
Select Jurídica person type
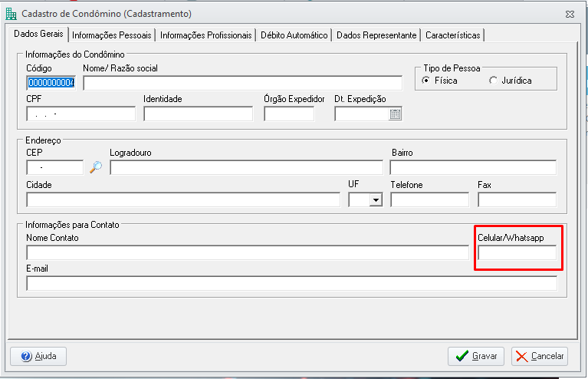[493, 81]
